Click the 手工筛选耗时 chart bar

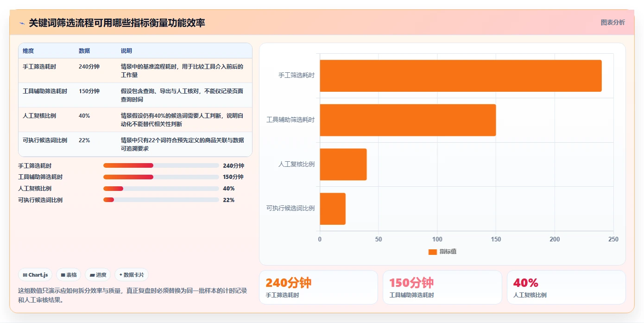pos(461,76)
